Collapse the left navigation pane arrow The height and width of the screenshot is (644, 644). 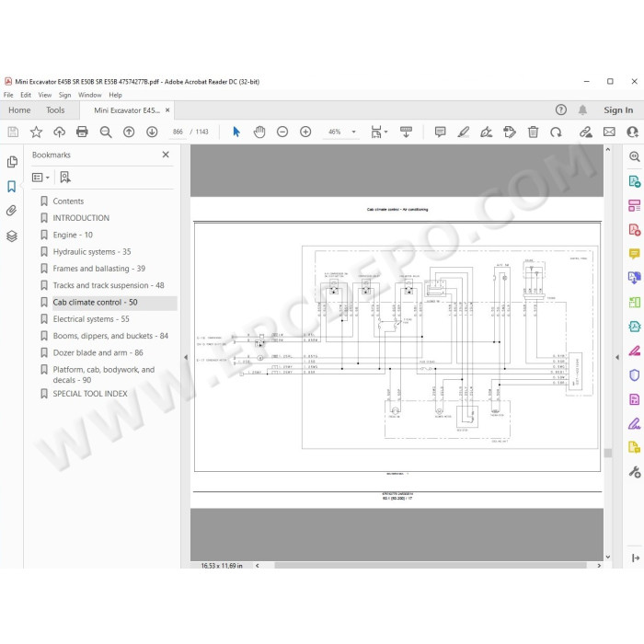click(186, 357)
